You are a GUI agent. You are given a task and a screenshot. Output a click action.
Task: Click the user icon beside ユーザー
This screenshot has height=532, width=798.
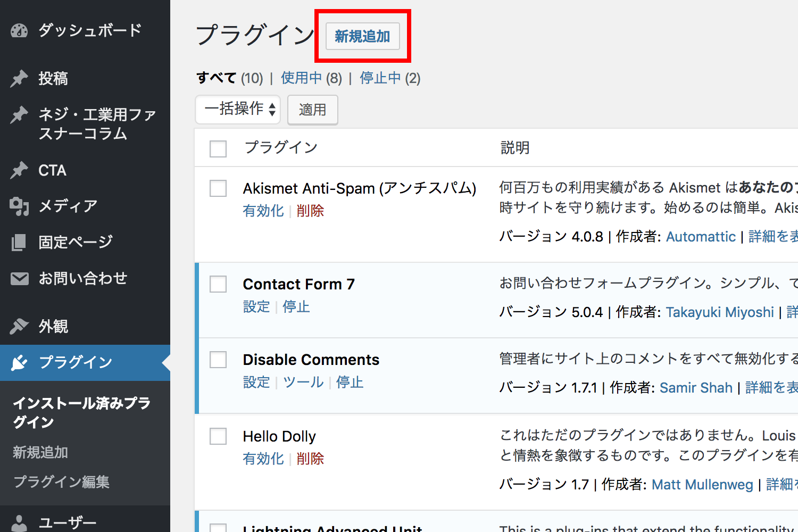19,523
